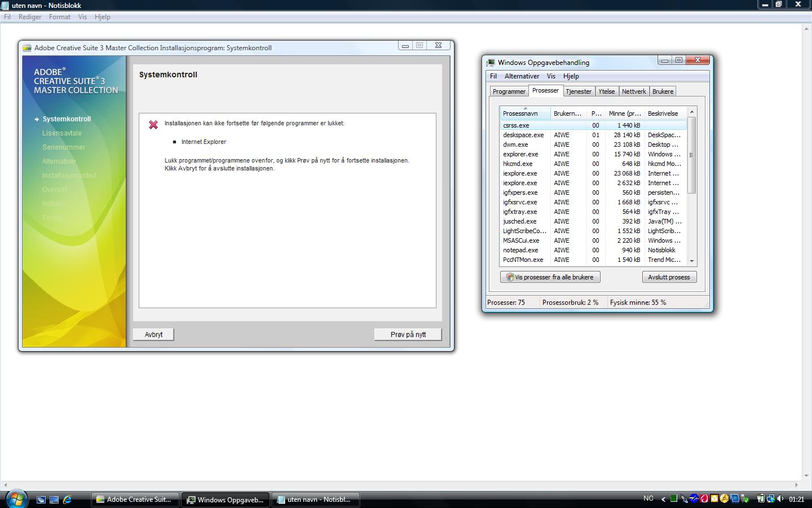This screenshot has width=812, height=508.
Task: Switch to the Programmer tab
Action: 509,91
